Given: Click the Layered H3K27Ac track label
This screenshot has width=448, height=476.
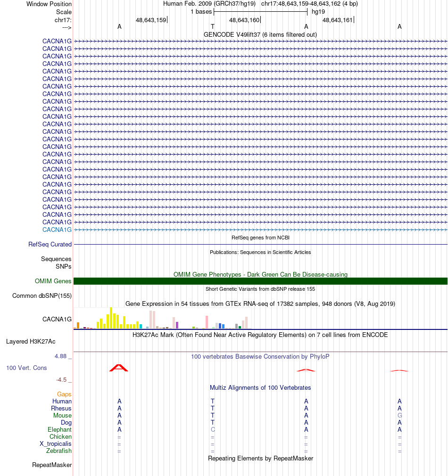Looking at the screenshot, I should click(31, 342).
